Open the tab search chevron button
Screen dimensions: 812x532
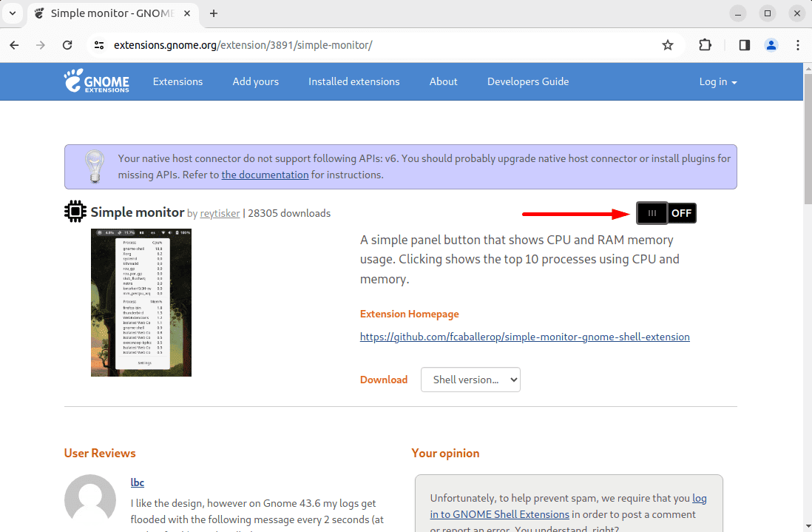coord(13,13)
